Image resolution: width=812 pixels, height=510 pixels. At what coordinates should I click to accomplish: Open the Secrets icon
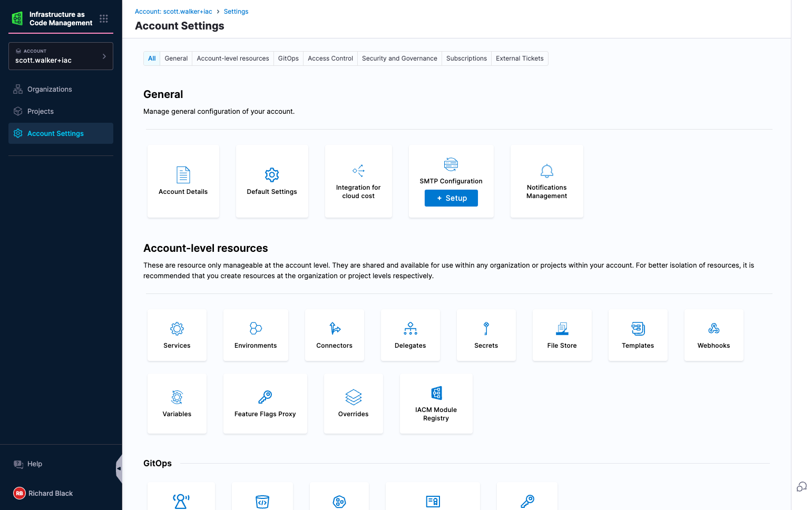click(486, 329)
